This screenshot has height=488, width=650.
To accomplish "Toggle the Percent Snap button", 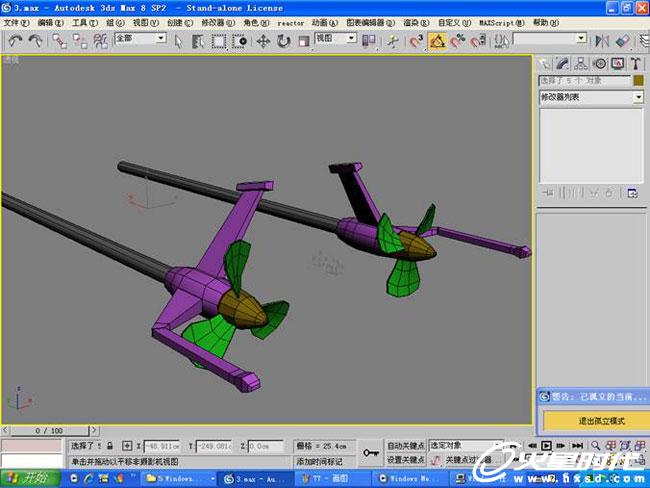I will 458,41.
